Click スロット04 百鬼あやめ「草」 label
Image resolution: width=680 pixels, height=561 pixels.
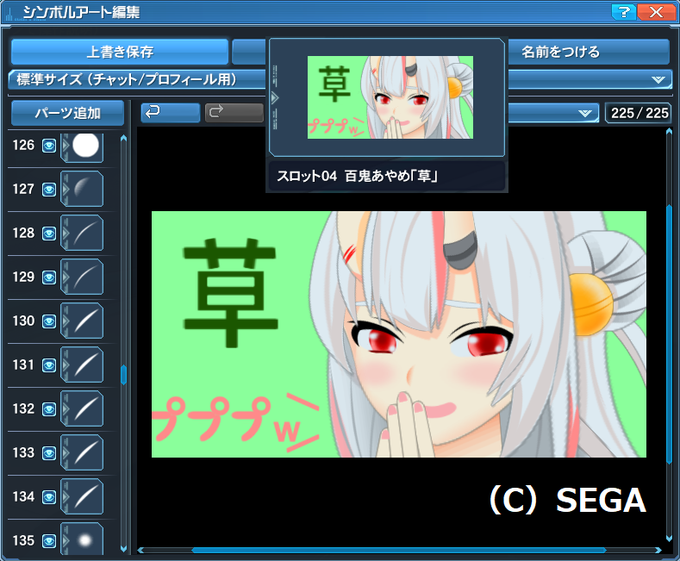(357, 176)
